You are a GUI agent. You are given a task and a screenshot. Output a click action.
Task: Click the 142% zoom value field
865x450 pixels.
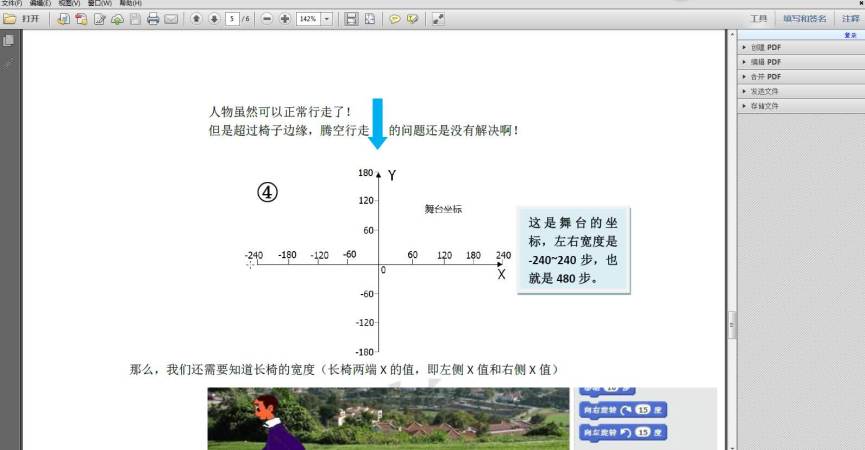point(308,19)
